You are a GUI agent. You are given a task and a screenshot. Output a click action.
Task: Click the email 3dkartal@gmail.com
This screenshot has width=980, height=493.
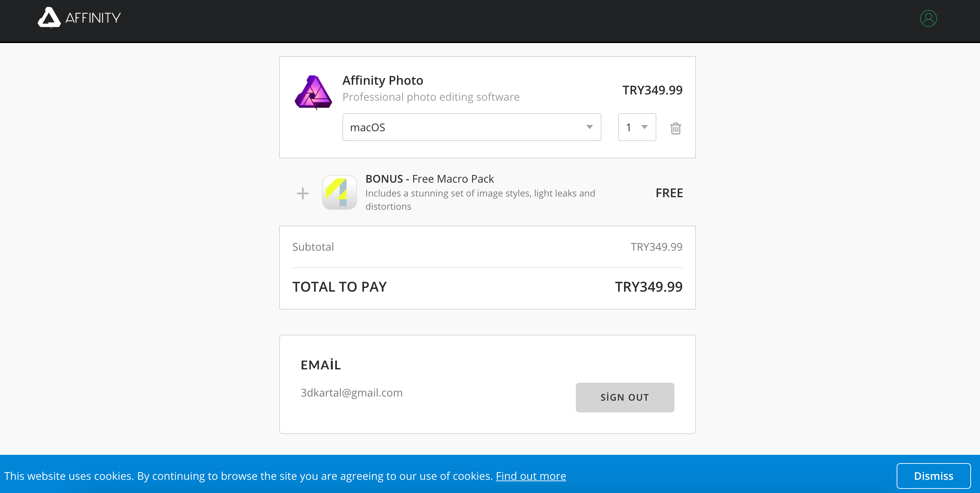351,393
